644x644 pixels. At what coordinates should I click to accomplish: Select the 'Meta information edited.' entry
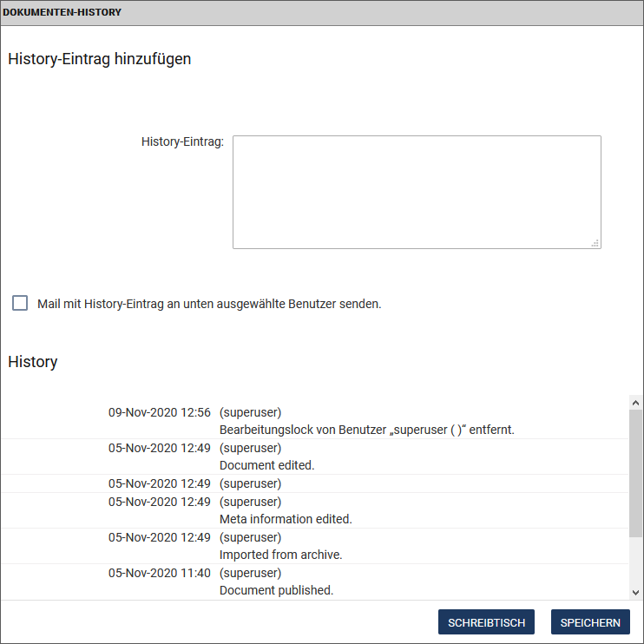coord(314,510)
